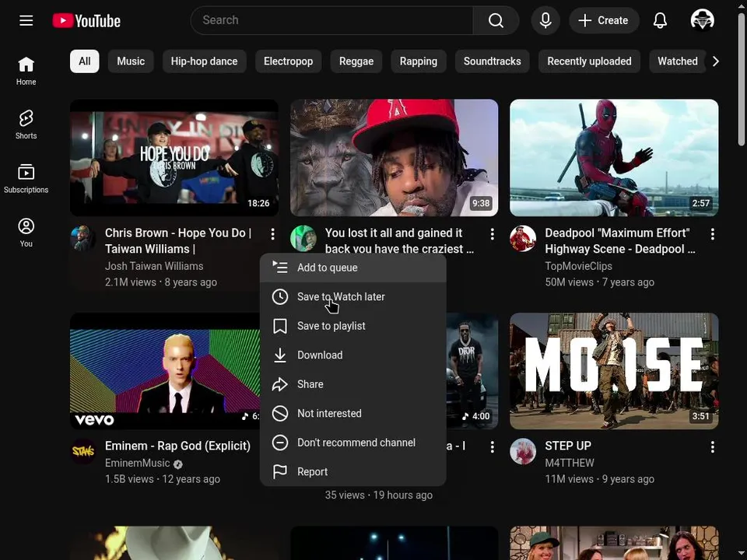The width and height of the screenshot is (747, 560).
Task: Filter by Hip-hop dance chip
Action: point(204,61)
